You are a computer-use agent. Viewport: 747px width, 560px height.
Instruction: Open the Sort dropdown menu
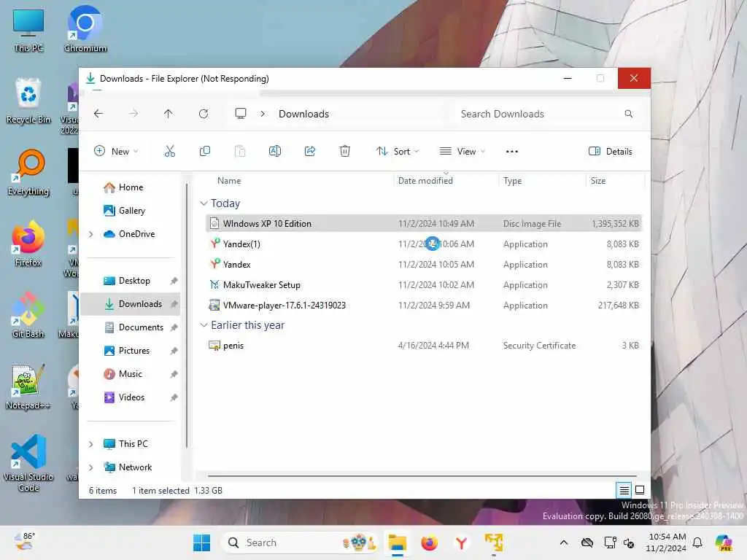pyautogui.click(x=398, y=152)
